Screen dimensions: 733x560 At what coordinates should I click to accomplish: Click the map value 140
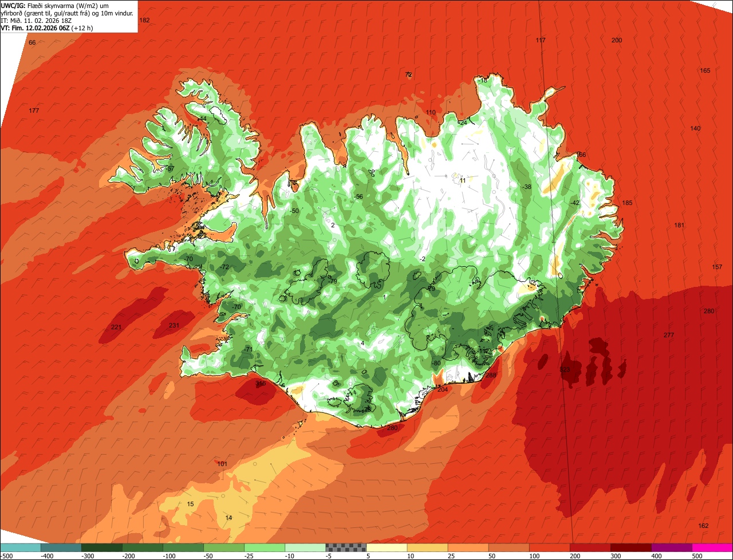click(695, 128)
